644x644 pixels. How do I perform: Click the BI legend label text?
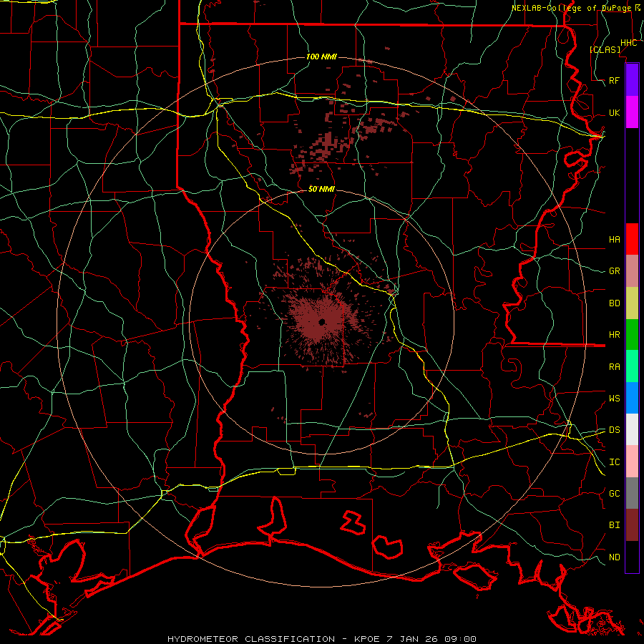(x=614, y=525)
